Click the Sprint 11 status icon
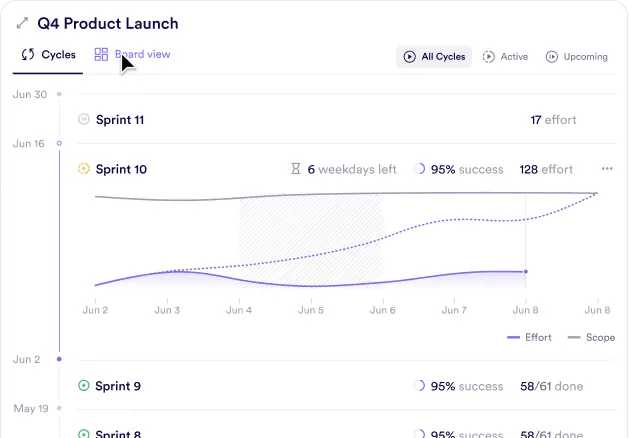Image resolution: width=629 pixels, height=438 pixels. point(84,120)
